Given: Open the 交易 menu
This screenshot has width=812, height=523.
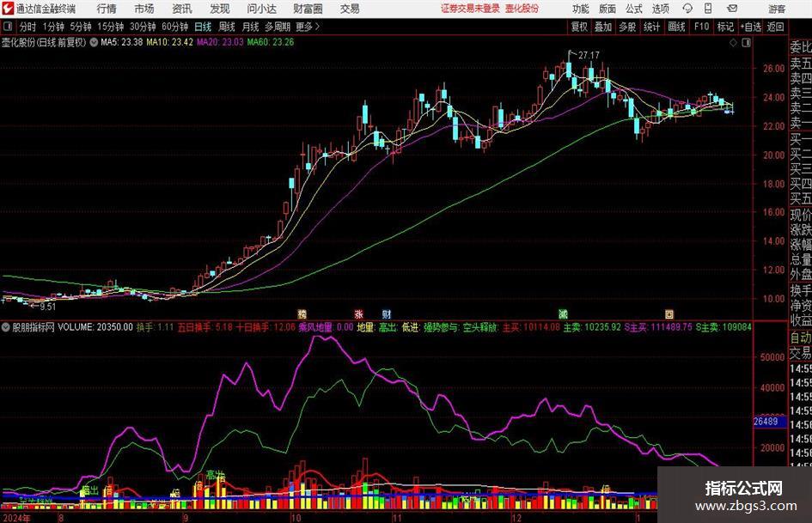Looking at the screenshot, I should (350, 9).
